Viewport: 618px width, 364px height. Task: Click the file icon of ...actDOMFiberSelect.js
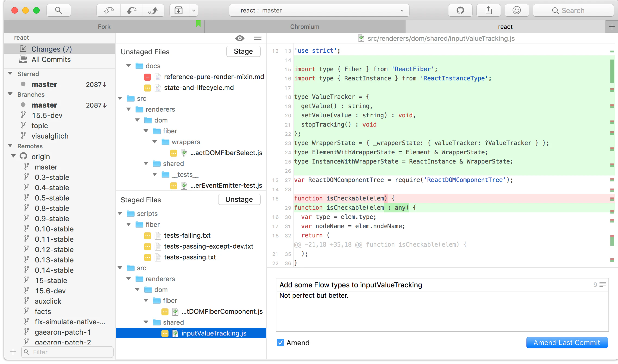pyautogui.click(x=184, y=153)
